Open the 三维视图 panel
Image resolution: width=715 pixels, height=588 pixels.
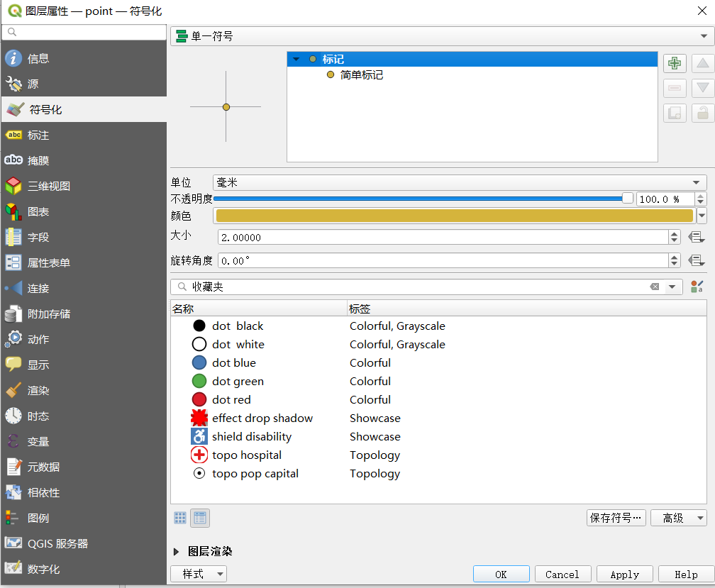coord(50,186)
